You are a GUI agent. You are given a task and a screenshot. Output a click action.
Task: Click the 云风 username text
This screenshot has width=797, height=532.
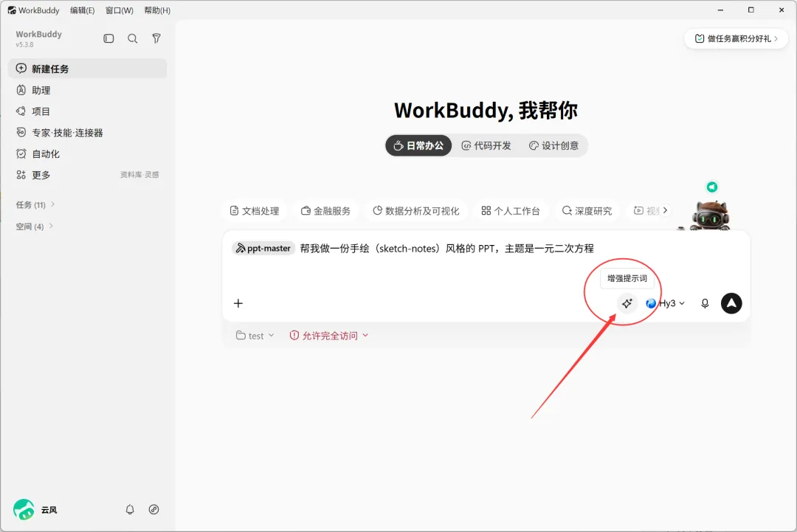click(49, 510)
